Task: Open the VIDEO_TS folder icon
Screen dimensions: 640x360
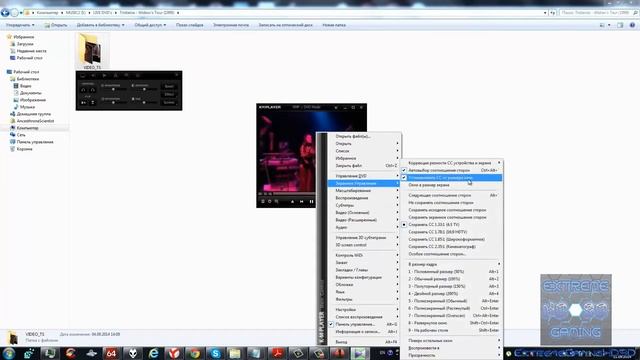Action: tap(92, 51)
